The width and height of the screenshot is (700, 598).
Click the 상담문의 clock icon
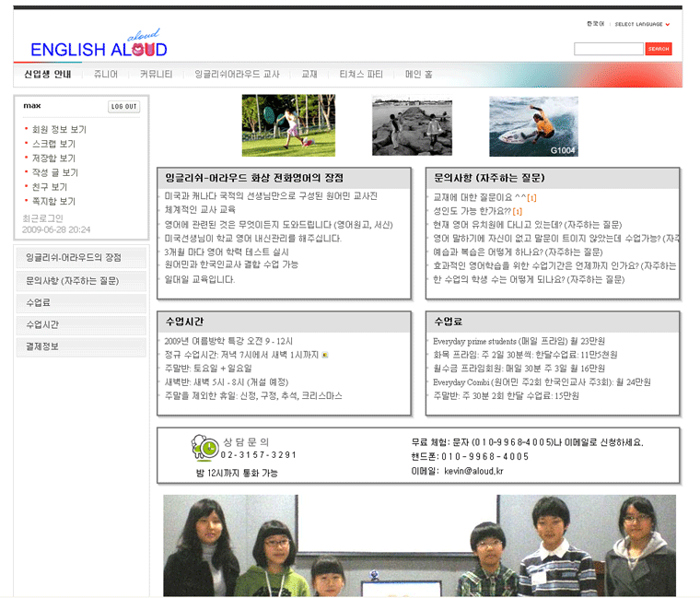click(x=204, y=447)
